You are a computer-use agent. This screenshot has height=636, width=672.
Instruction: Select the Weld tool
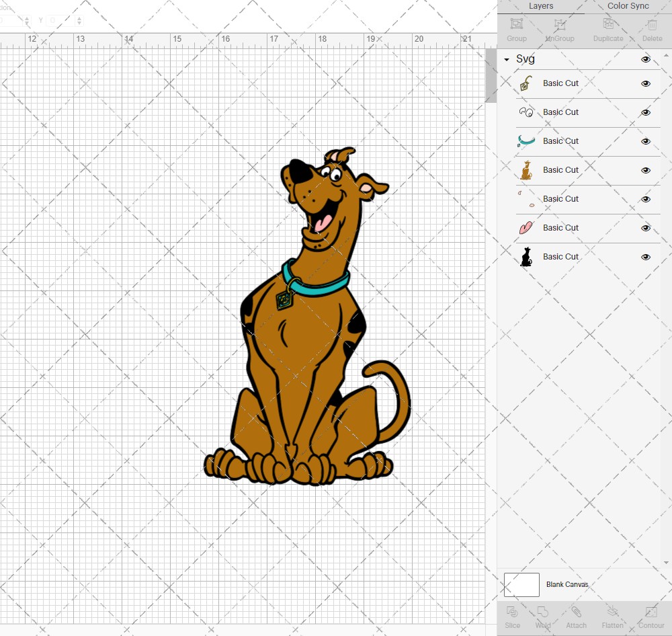click(x=542, y=617)
